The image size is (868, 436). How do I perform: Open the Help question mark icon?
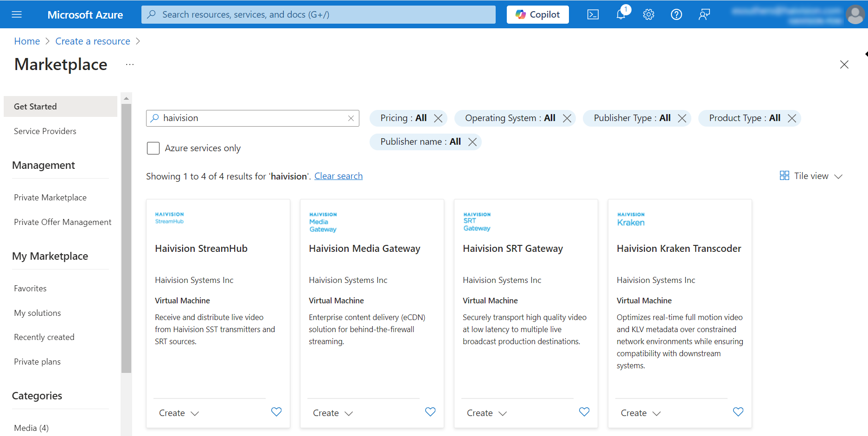pyautogui.click(x=676, y=14)
